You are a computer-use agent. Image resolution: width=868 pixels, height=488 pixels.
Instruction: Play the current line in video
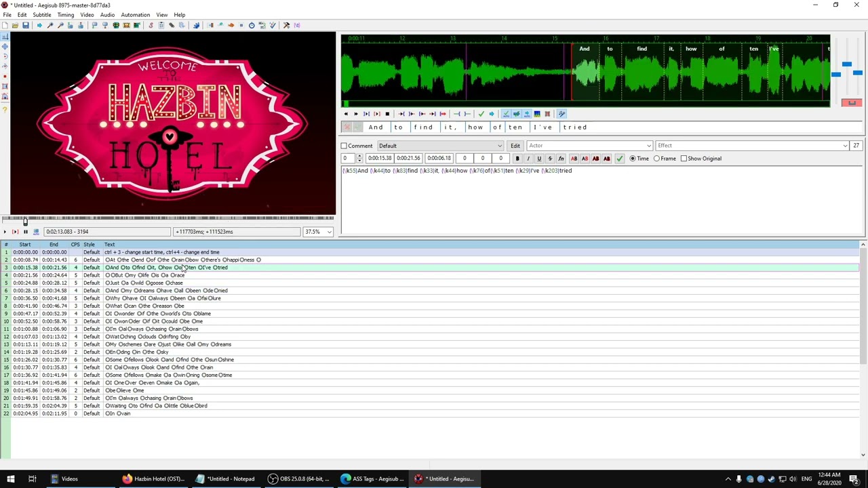tap(15, 232)
